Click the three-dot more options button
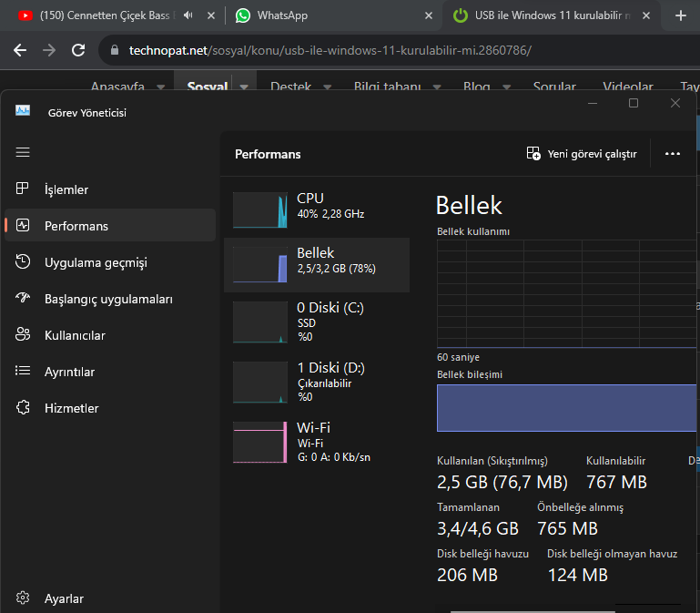Screen dimensions: 700x613 tap(673, 154)
